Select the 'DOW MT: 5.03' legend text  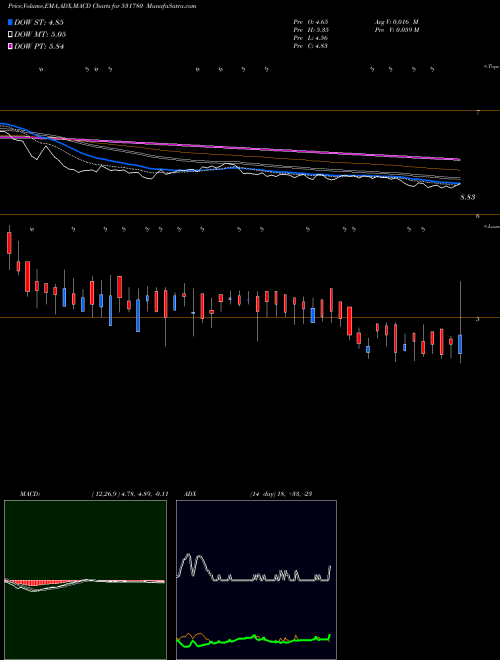tap(40, 34)
